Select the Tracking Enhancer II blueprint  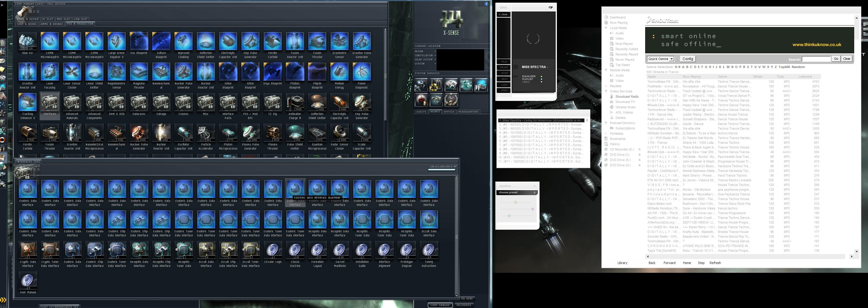(28, 102)
